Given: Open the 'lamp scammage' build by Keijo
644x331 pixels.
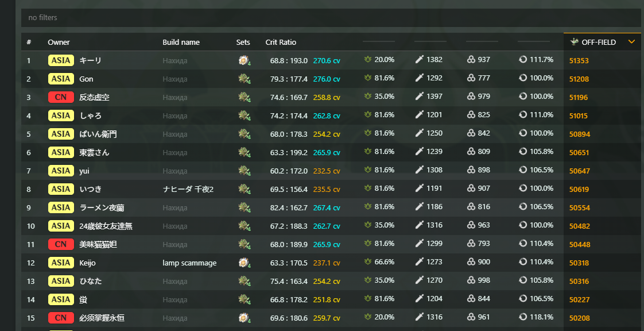Looking at the screenshot, I should (189, 263).
